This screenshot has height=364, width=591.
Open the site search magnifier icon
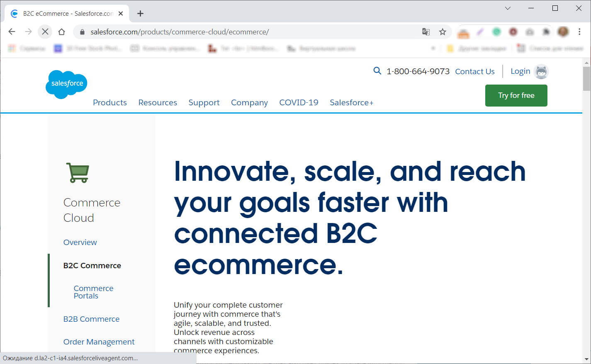coord(377,71)
